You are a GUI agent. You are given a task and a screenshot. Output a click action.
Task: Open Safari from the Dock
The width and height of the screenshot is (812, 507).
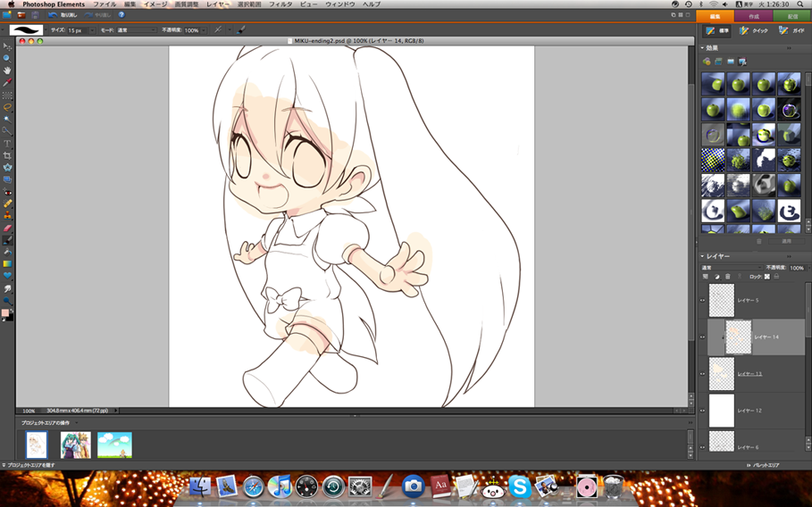pos(253,486)
